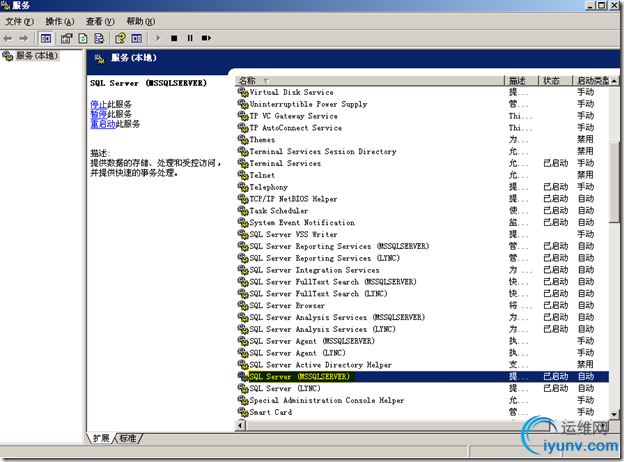
Task: Select SQL Server FullText Search (MSSQLSERVER)
Action: pos(423,282)
